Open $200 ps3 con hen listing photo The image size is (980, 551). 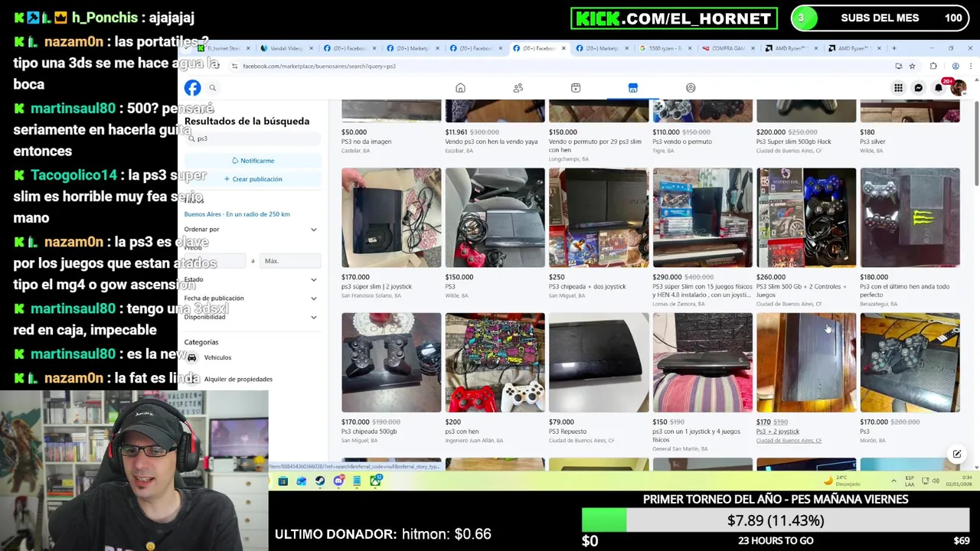coord(495,362)
